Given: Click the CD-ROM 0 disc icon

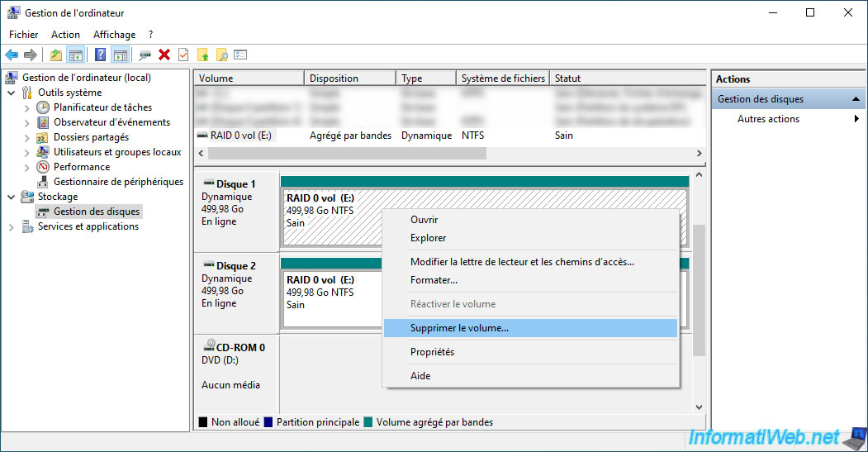Looking at the screenshot, I should pos(209,345).
